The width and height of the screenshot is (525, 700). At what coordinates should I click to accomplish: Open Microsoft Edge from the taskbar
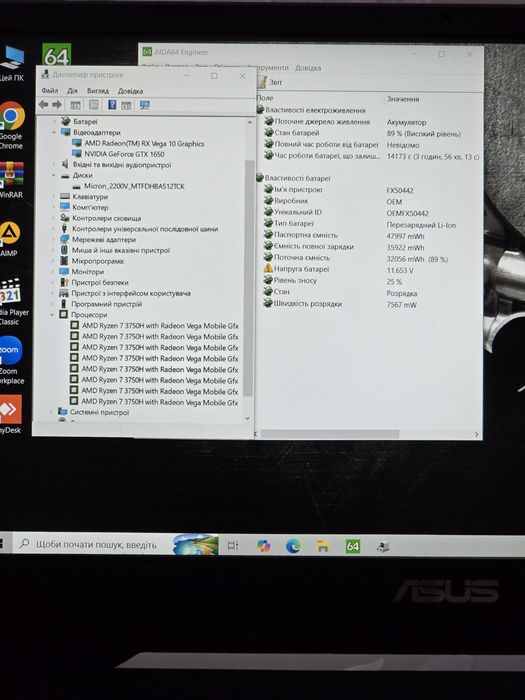pos(293,546)
